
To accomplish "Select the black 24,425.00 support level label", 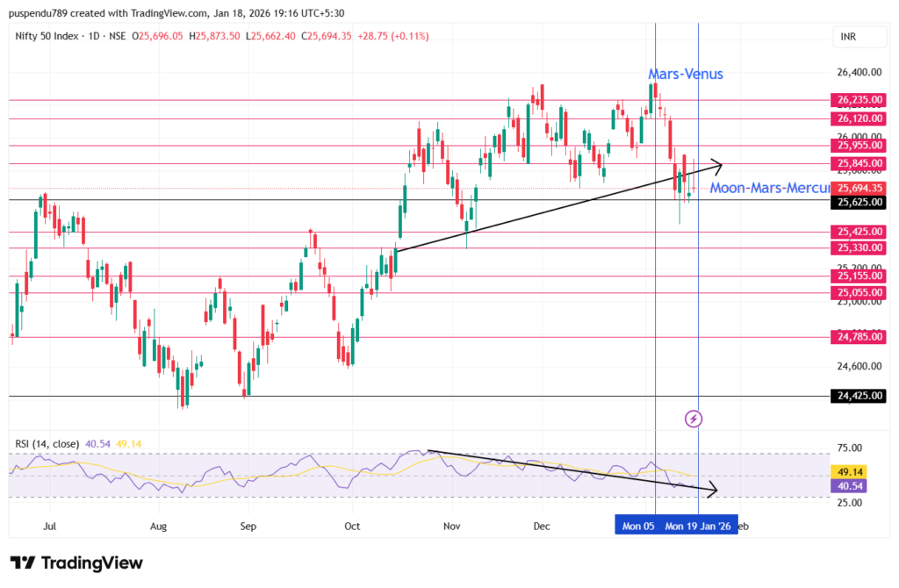I will tap(859, 396).
